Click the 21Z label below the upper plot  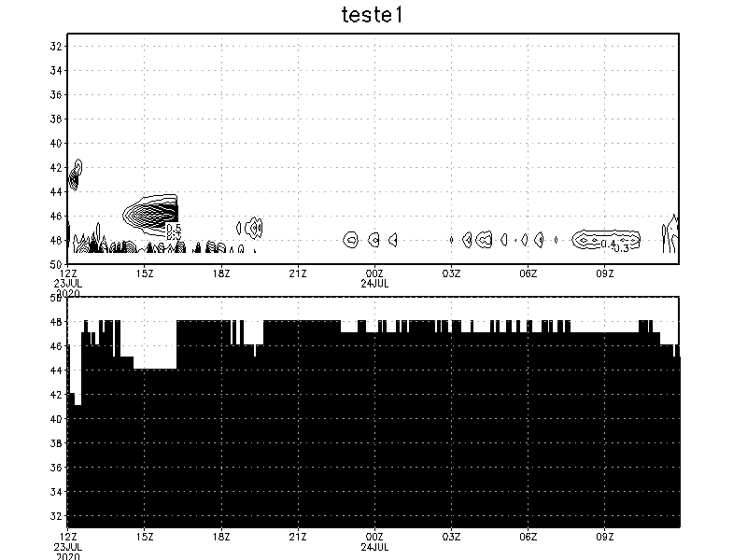point(298,273)
